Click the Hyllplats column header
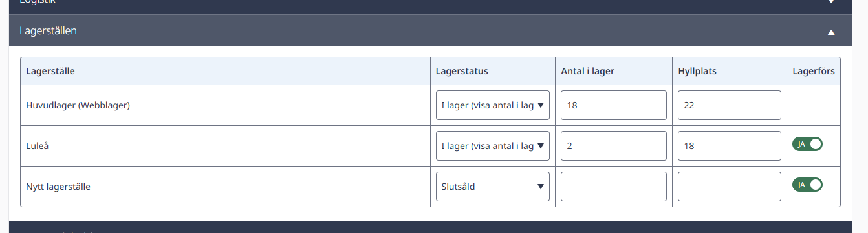This screenshot has width=868, height=233. pyautogui.click(x=697, y=71)
